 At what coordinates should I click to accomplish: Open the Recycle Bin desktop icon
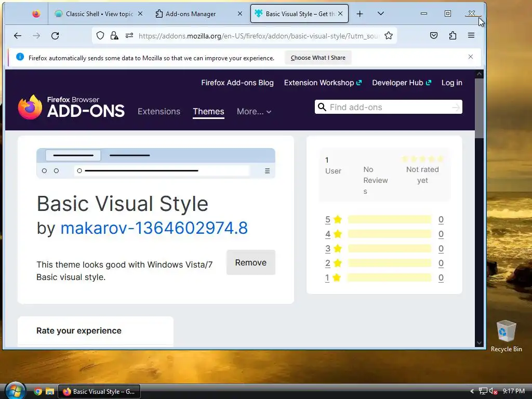click(x=506, y=336)
